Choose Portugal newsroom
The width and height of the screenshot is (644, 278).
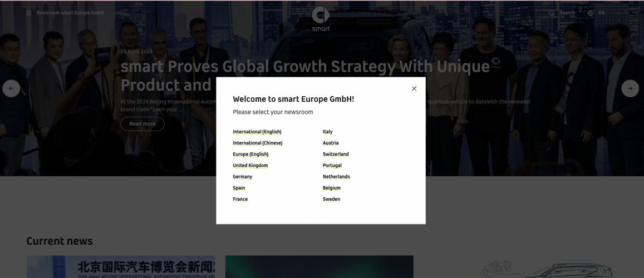click(x=332, y=166)
